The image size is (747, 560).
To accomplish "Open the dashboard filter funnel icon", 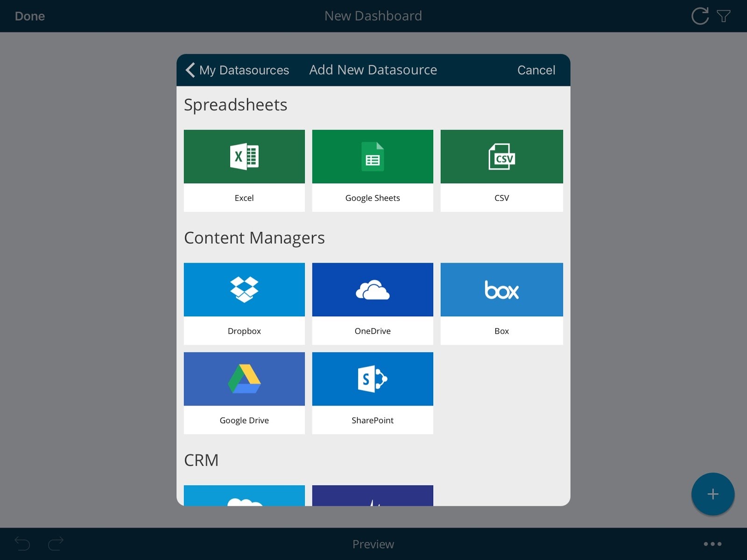I will pyautogui.click(x=724, y=16).
